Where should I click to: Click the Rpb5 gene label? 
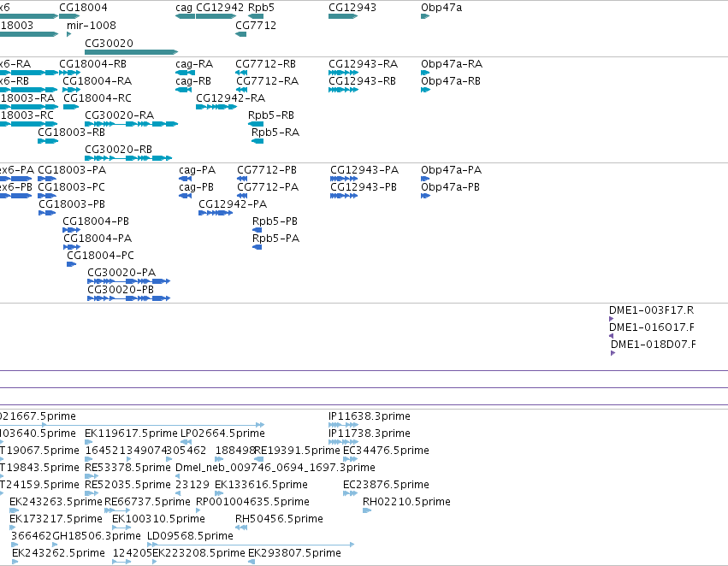(261, 8)
